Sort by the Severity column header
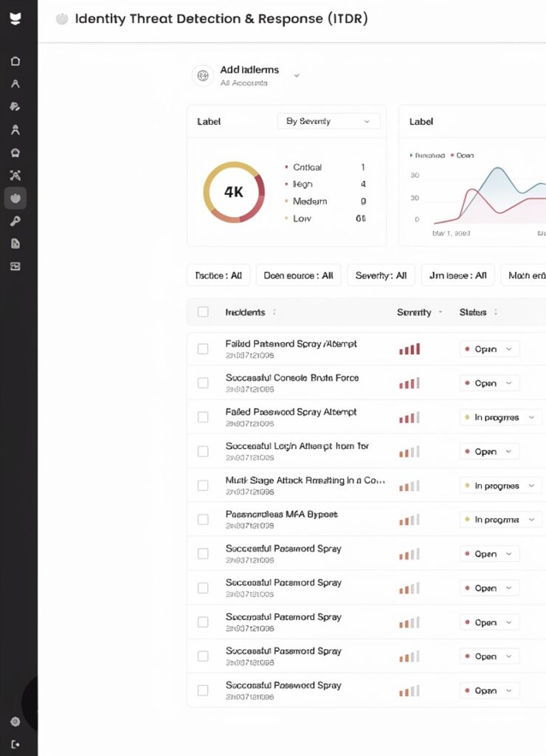 [x=414, y=312]
